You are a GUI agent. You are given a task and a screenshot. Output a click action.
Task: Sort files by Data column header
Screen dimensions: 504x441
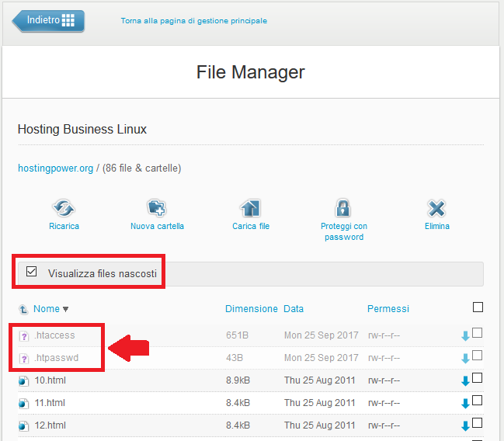coord(294,308)
